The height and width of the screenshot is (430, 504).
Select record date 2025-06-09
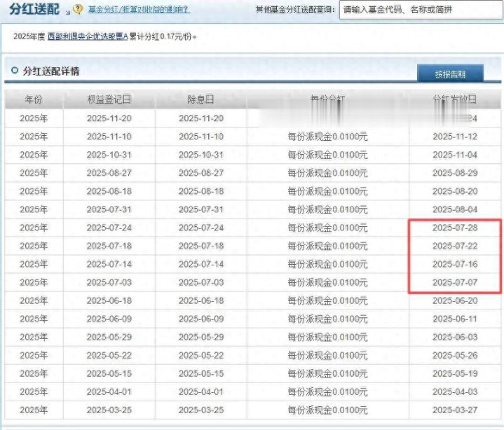click(109, 319)
